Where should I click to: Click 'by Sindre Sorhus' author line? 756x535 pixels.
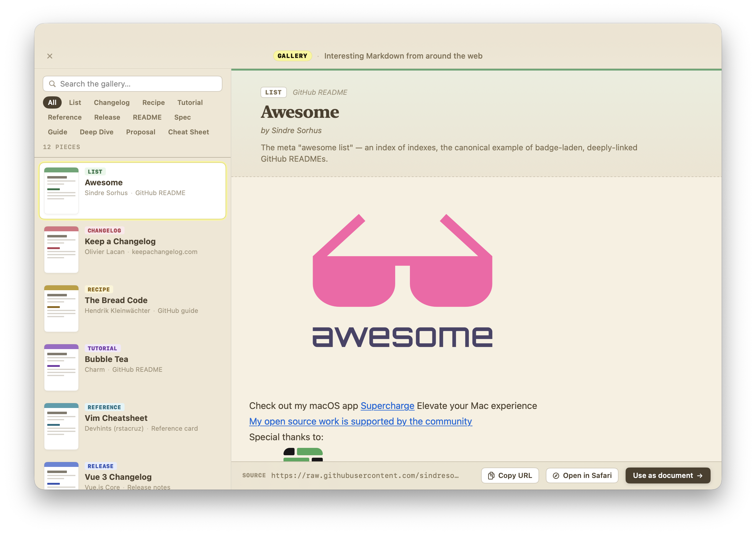click(x=291, y=130)
